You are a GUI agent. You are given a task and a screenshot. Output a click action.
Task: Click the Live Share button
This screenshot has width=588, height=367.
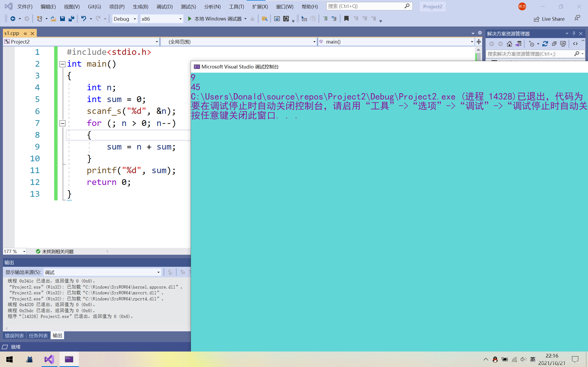tap(549, 19)
